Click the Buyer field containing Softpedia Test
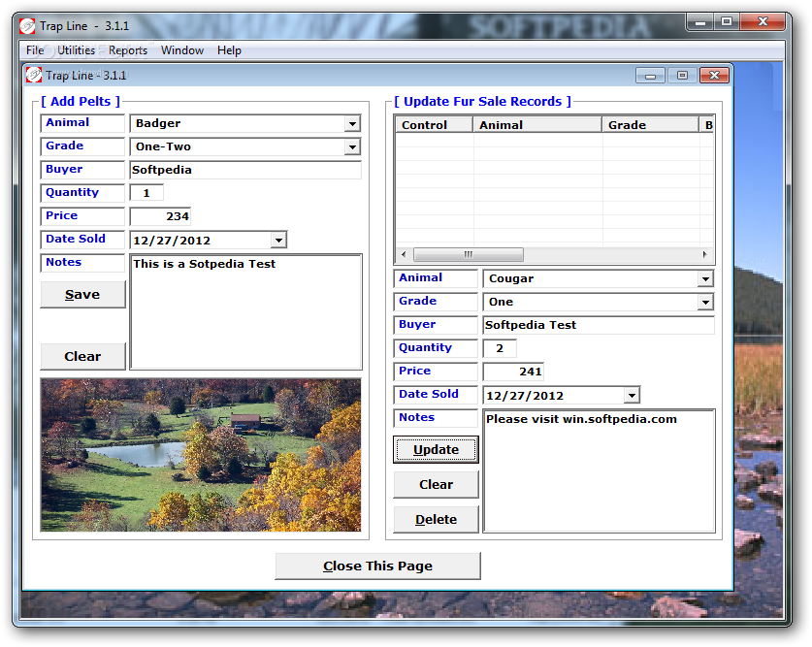Screen dimensions: 812x647 click(x=599, y=325)
